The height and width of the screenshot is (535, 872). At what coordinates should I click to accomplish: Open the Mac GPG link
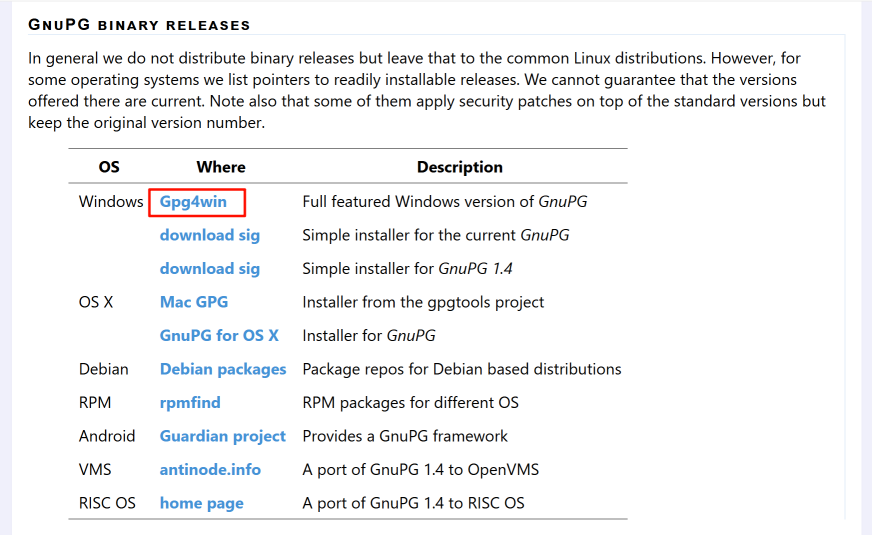click(194, 302)
